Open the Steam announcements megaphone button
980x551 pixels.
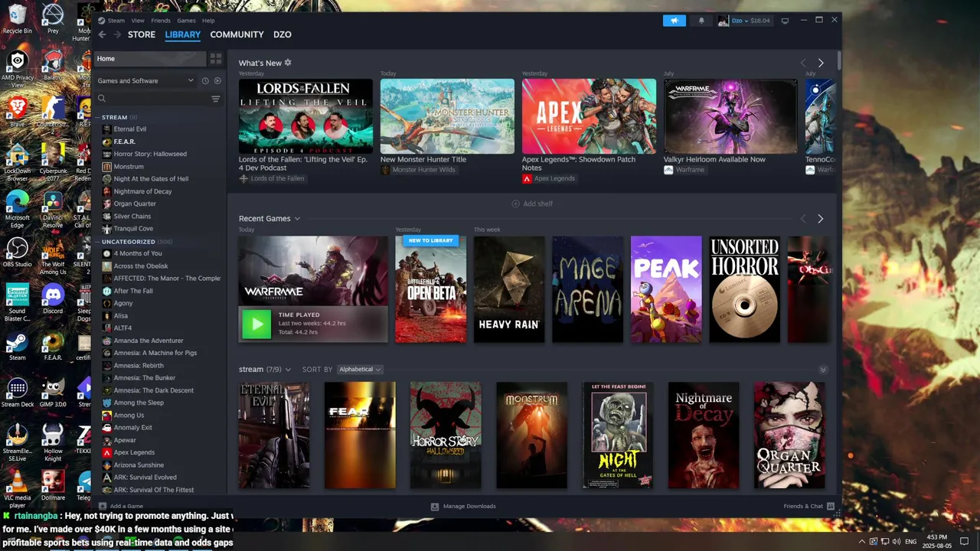(674, 21)
